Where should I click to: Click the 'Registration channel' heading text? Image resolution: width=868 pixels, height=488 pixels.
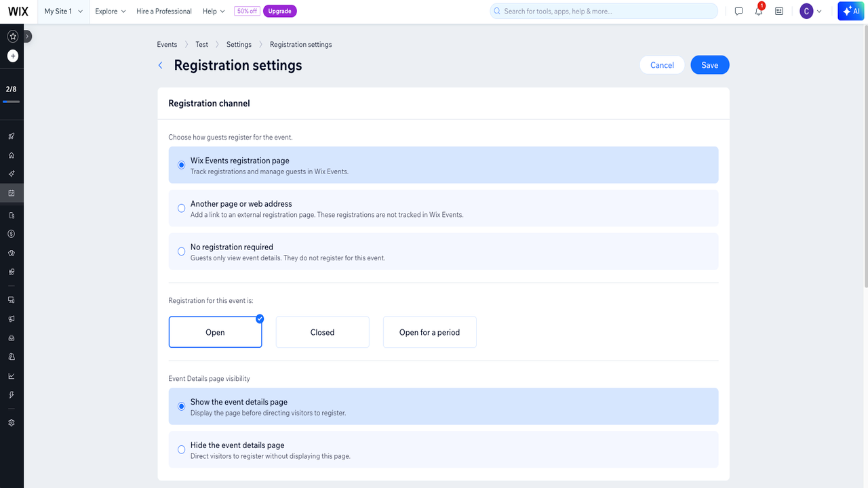[x=209, y=104]
